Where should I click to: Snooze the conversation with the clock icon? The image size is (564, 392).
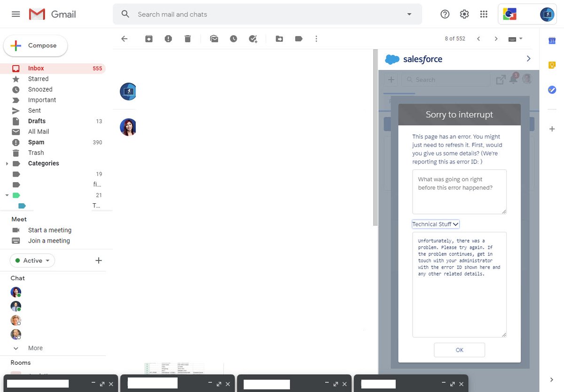point(234,38)
